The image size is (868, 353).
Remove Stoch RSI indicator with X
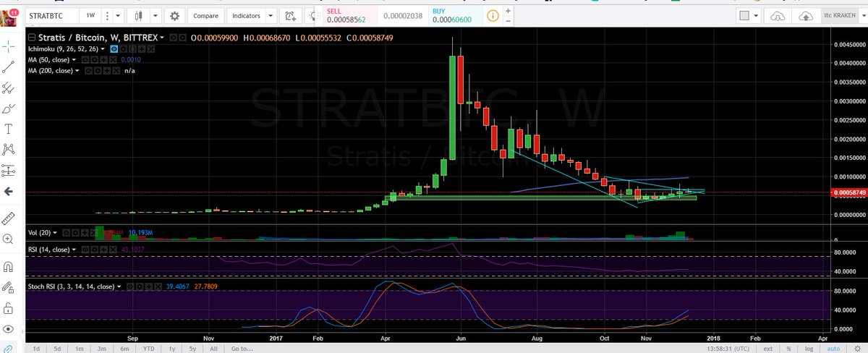pyautogui.click(x=158, y=286)
